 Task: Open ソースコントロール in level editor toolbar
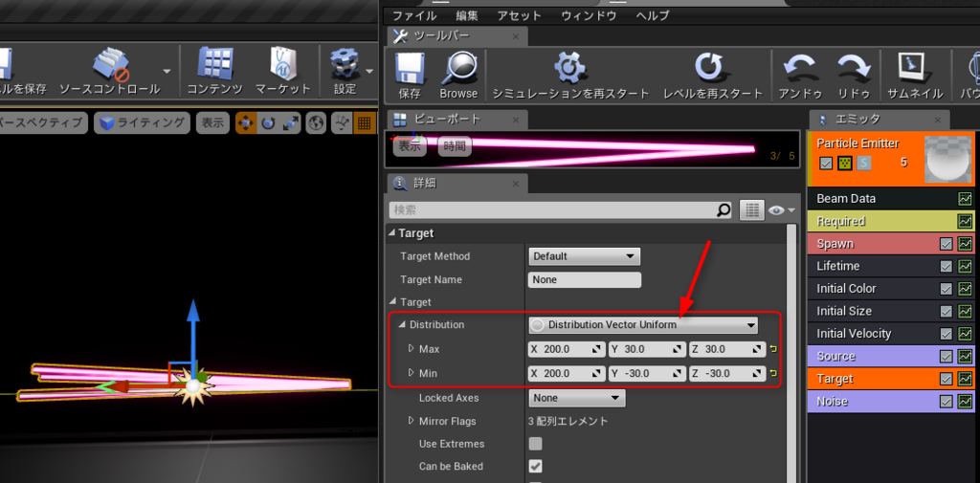pyautogui.click(x=109, y=71)
